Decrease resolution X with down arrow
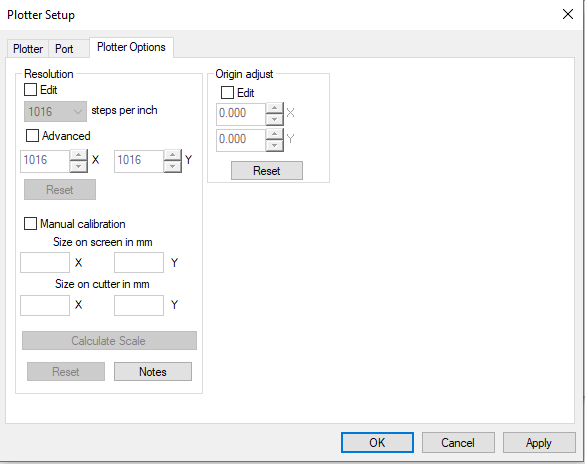The height and width of the screenshot is (464, 585). pos(79,167)
